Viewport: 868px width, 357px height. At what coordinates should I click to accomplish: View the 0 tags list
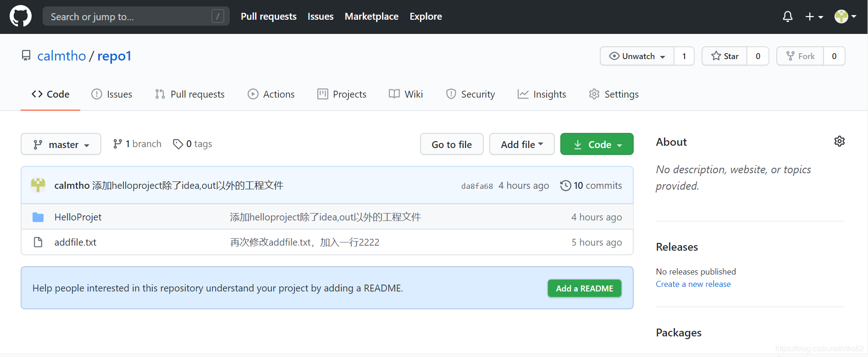[x=192, y=144]
